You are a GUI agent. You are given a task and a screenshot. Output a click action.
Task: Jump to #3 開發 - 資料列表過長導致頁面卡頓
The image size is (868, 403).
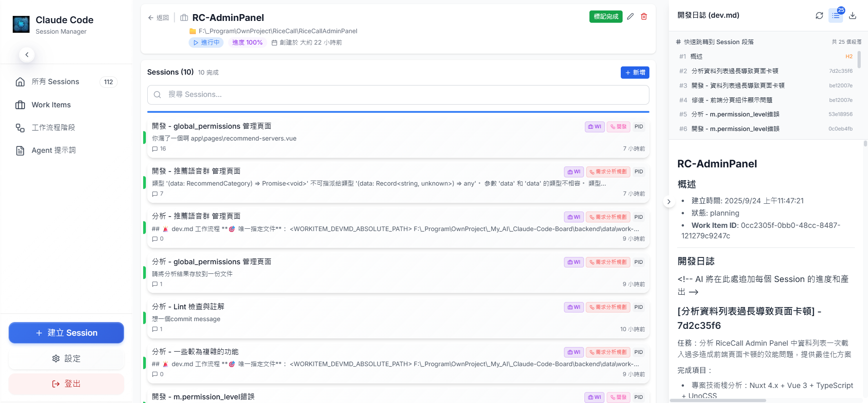click(x=766, y=86)
